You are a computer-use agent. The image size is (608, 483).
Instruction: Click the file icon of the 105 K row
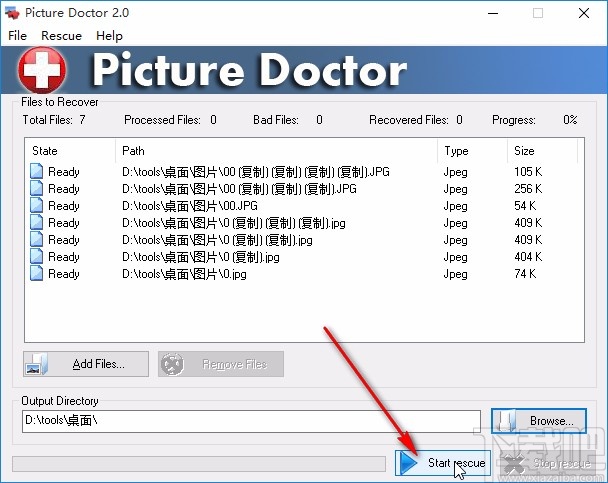pyautogui.click(x=36, y=171)
